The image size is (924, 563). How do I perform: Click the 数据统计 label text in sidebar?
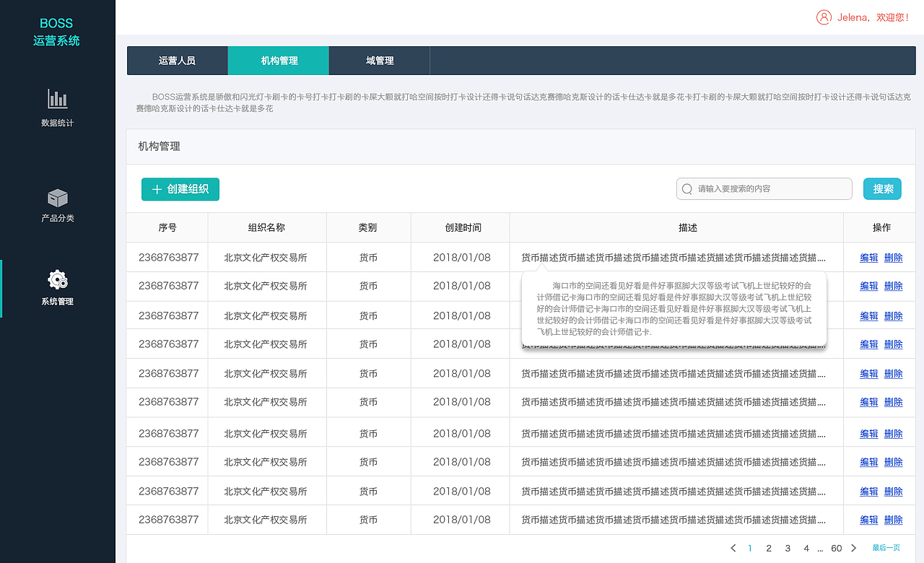click(x=58, y=123)
